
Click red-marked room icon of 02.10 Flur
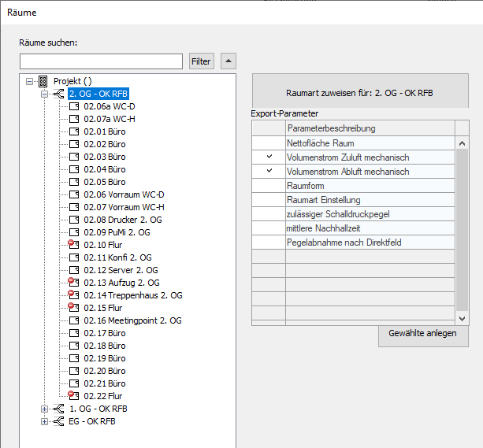pyautogui.click(x=73, y=245)
